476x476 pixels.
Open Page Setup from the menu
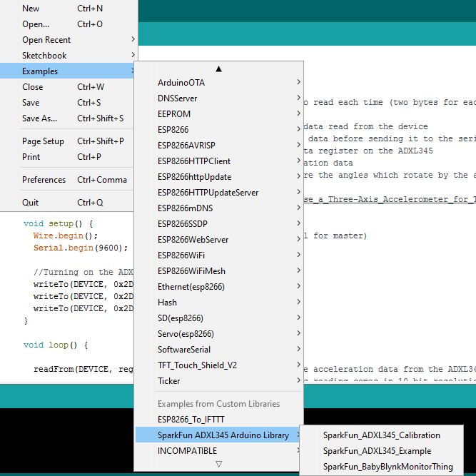[x=67, y=141]
